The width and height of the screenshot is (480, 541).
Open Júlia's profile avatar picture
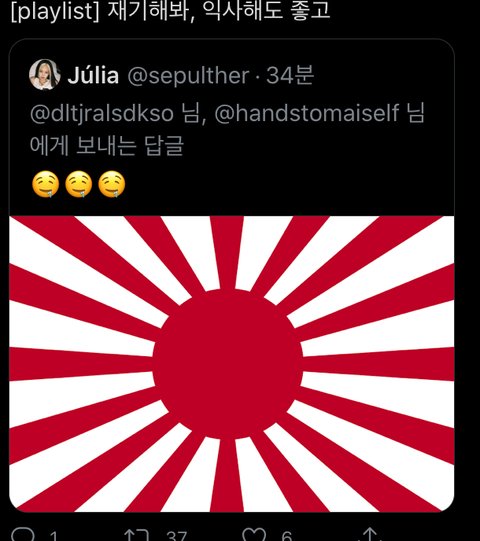point(45,75)
